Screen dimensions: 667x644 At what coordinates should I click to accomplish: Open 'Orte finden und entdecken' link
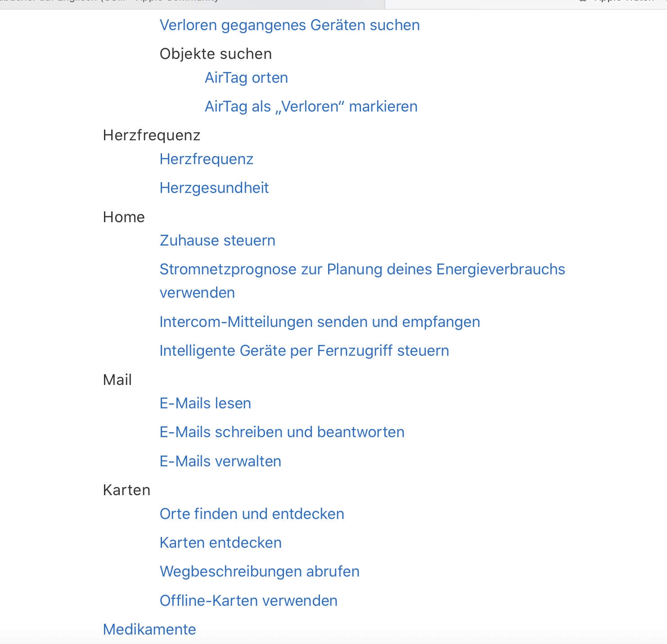pos(252,514)
